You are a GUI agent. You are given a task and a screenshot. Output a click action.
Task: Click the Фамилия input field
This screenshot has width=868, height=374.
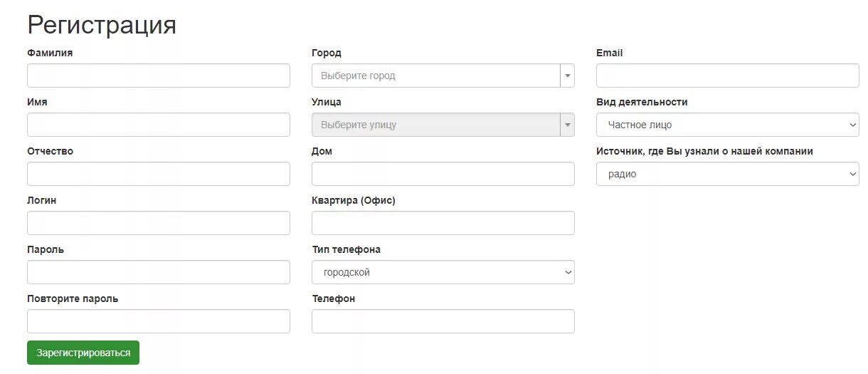[x=158, y=76]
